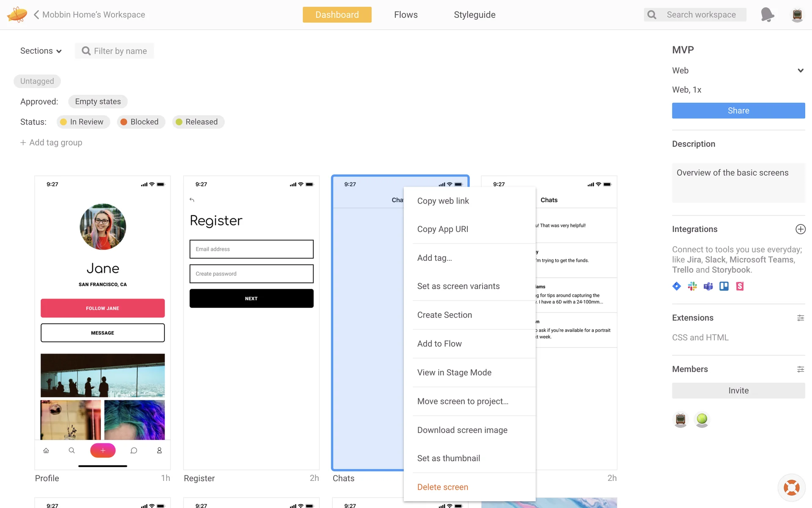The image size is (812, 508).
Task: Expand the Sections dropdown
Action: (41, 51)
